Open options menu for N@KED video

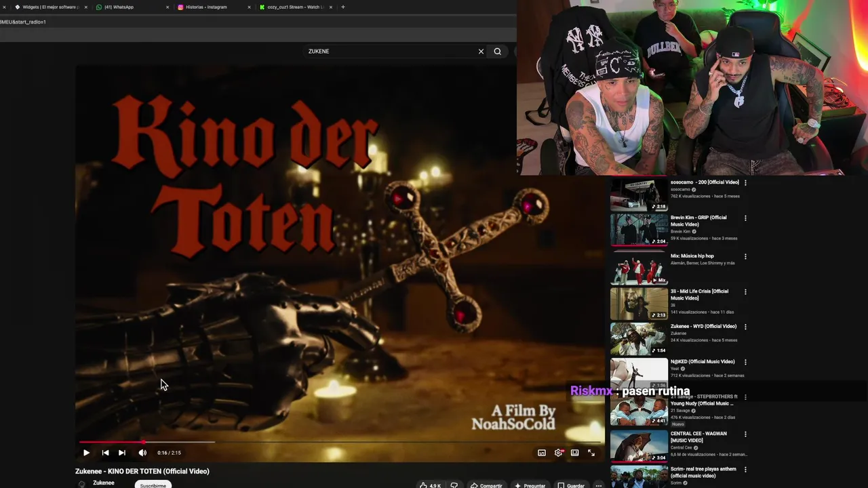745,362
